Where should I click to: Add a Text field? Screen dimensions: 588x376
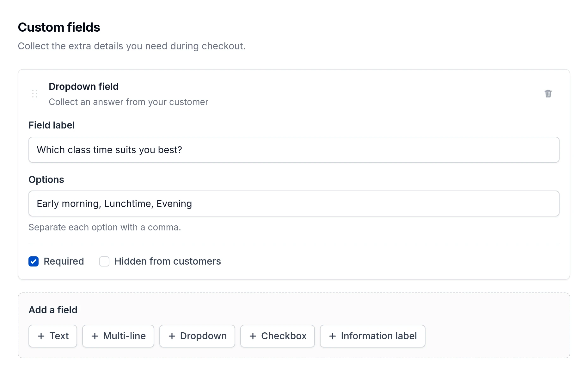[x=53, y=336]
